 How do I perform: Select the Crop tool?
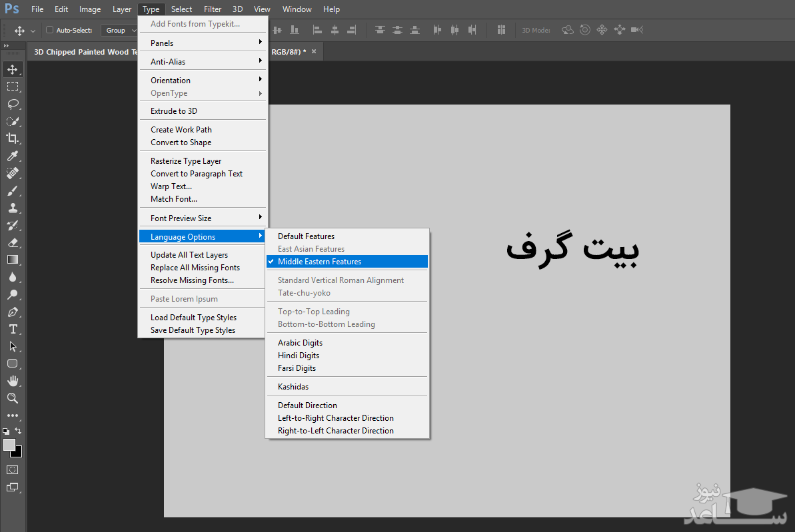(x=13, y=138)
